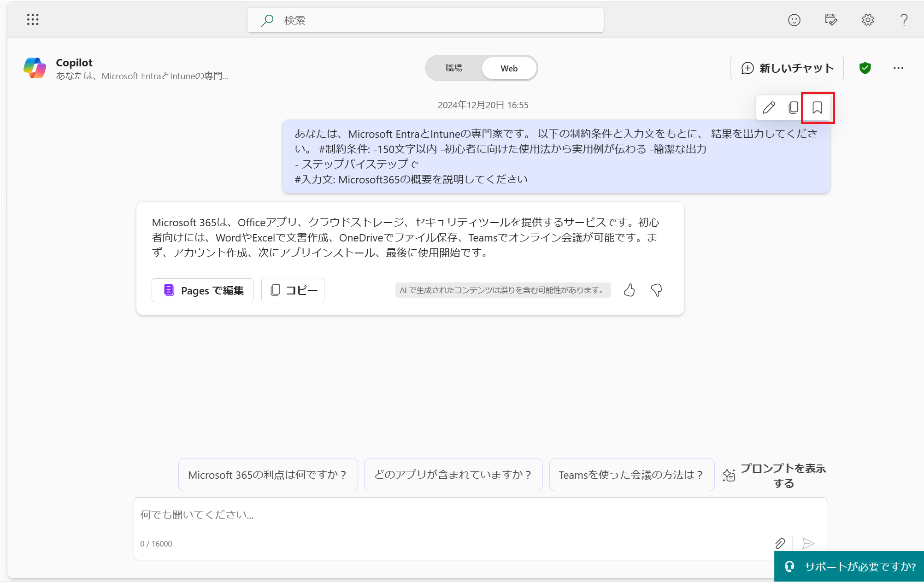Image resolution: width=924 pixels, height=582 pixels.
Task: Select suggestion どのアプリが含まれていますか？
Action: tap(453, 475)
